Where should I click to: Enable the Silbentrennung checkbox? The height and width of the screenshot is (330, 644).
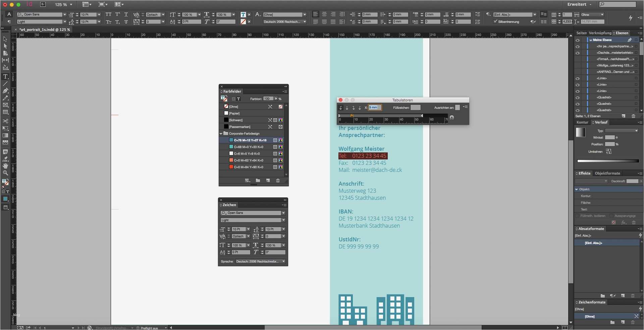[x=495, y=21]
